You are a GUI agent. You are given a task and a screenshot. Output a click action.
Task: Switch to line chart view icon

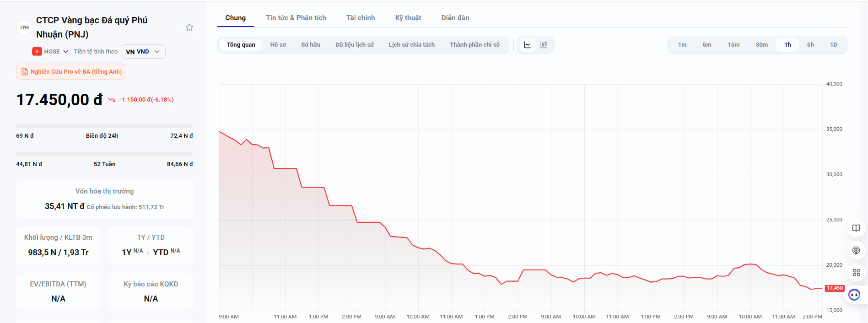click(528, 45)
